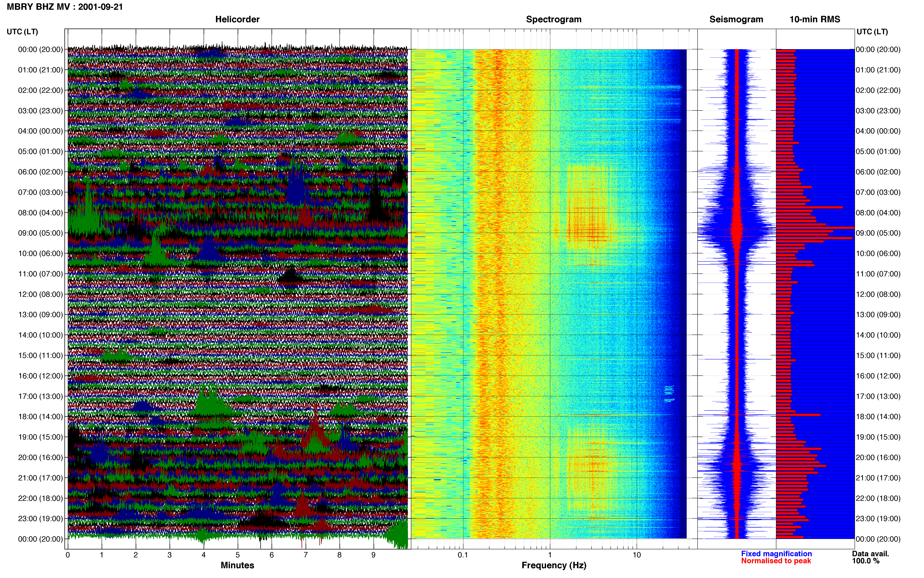
Task: Select the 'Seismogram' panel heading
Action: (736, 19)
